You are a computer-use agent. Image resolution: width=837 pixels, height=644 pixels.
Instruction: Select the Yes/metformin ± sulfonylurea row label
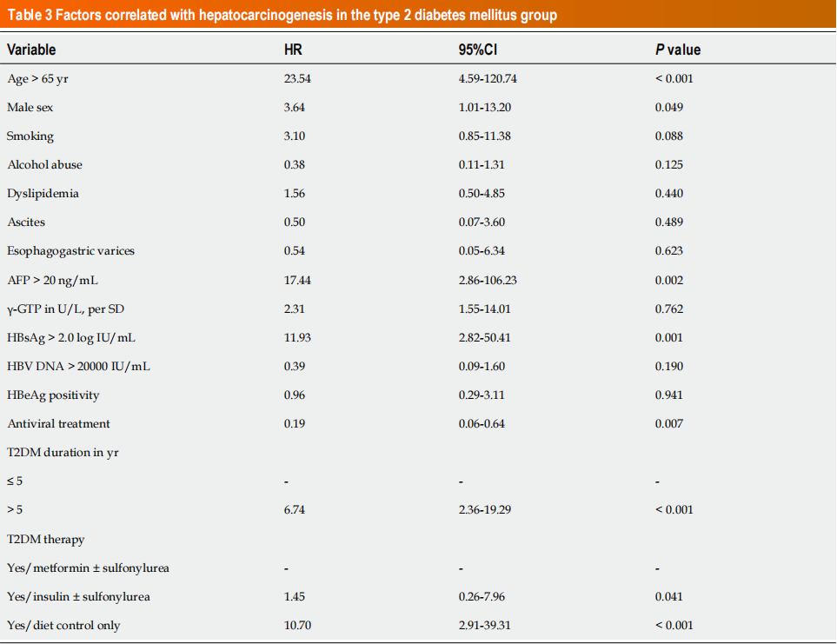tap(88, 568)
